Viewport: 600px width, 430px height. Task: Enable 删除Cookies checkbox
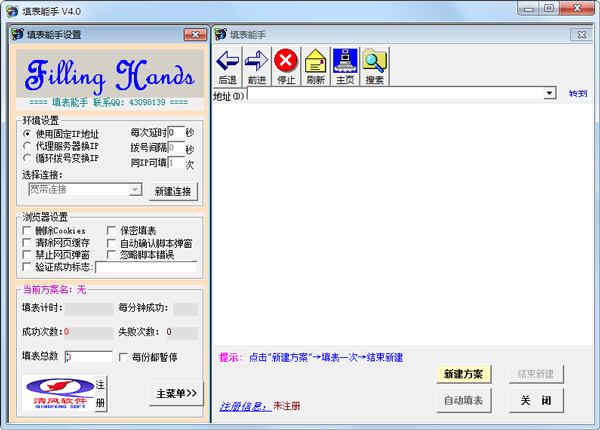[x=27, y=230]
